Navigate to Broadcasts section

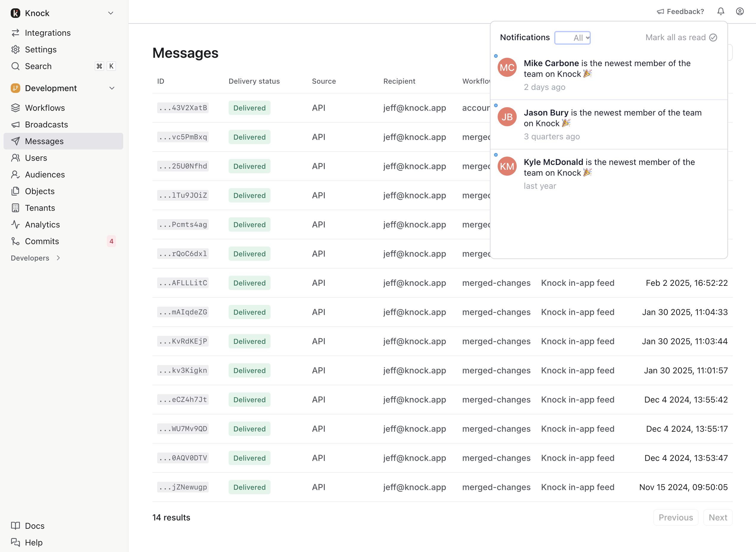coord(46,124)
